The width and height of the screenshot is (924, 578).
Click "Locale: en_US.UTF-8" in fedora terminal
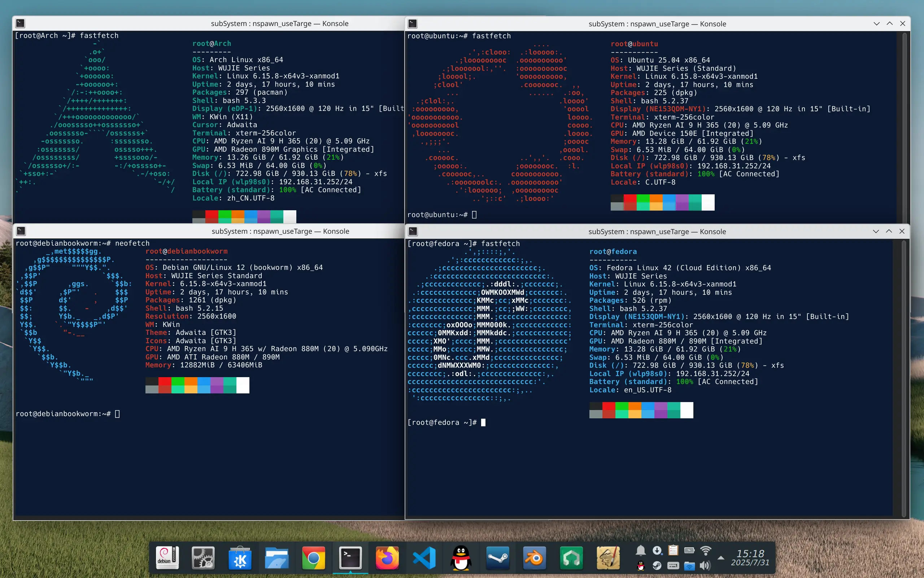click(x=631, y=390)
